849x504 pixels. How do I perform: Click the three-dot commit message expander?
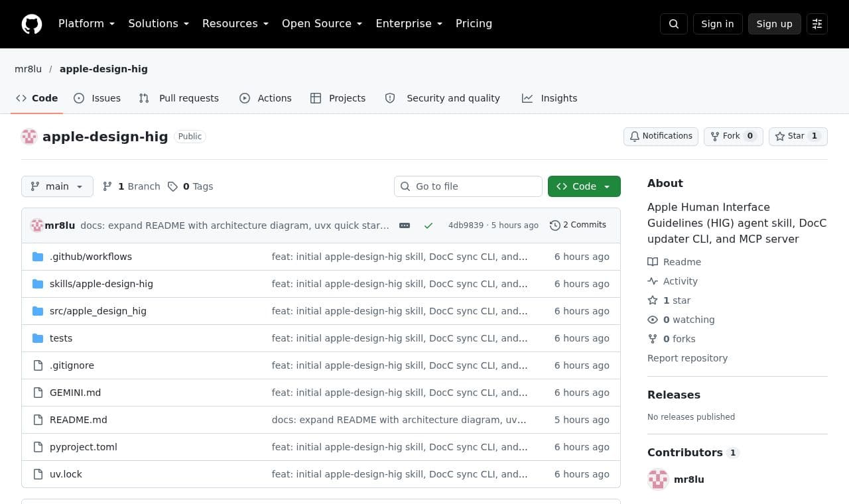[x=405, y=225]
